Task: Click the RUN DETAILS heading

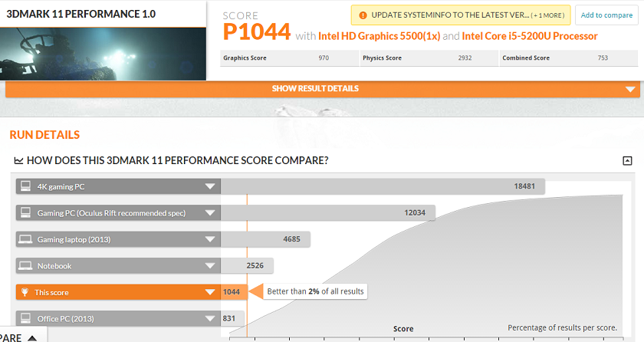Action: click(x=44, y=135)
